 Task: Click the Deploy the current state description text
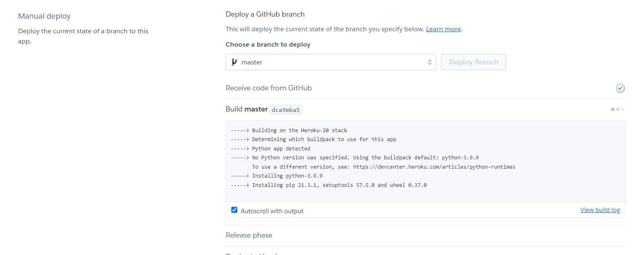click(x=83, y=36)
